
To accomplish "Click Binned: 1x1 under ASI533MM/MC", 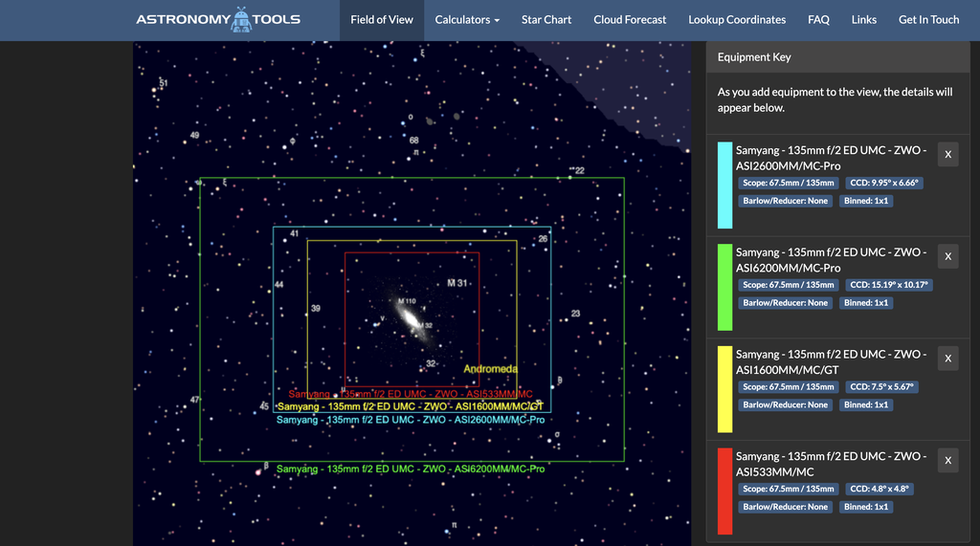I will pos(865,507).
